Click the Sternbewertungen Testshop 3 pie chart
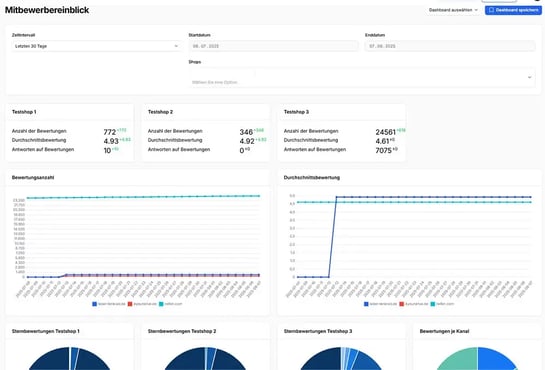 341,359
